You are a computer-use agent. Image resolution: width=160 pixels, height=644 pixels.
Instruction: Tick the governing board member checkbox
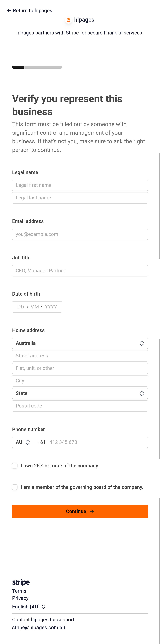(15, 487)
